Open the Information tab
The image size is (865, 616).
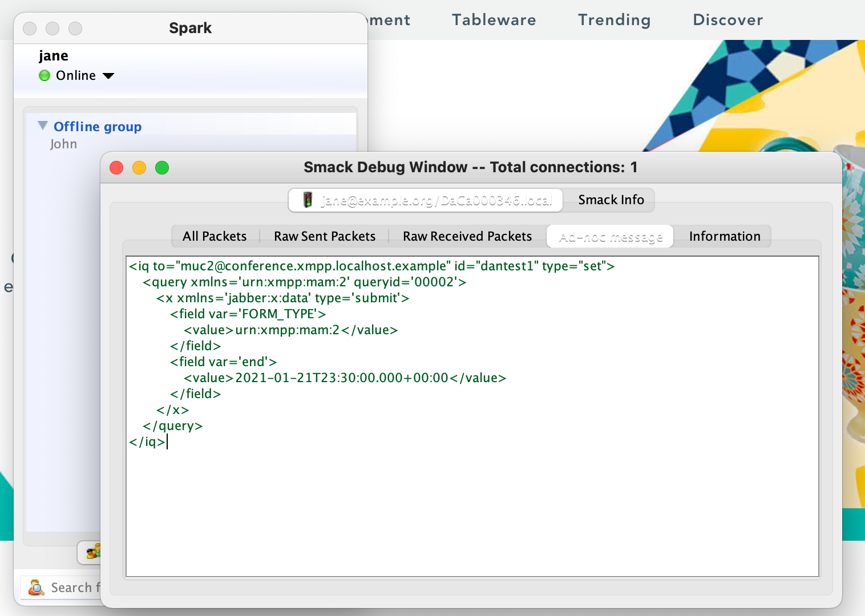pos(724,236)
